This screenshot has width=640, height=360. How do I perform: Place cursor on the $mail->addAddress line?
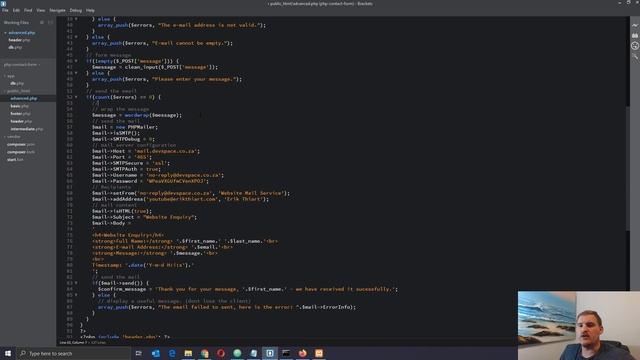click(x=180, y=199)
